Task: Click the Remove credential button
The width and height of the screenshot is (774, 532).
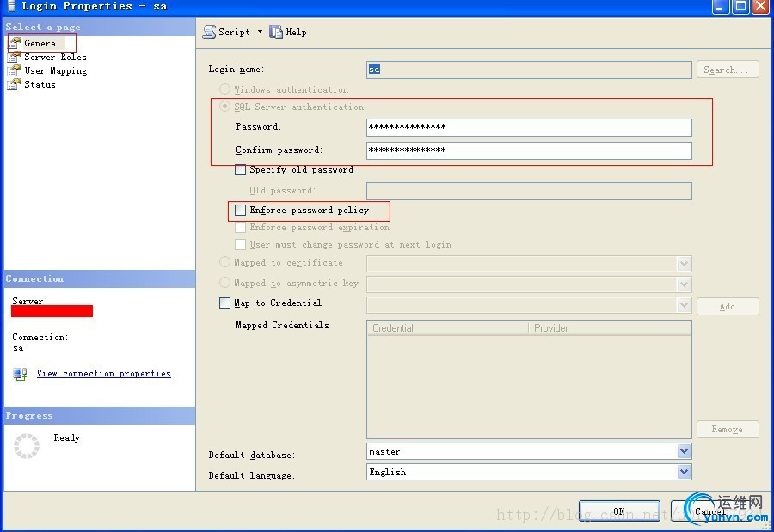Action: click(x=728, y=430)
